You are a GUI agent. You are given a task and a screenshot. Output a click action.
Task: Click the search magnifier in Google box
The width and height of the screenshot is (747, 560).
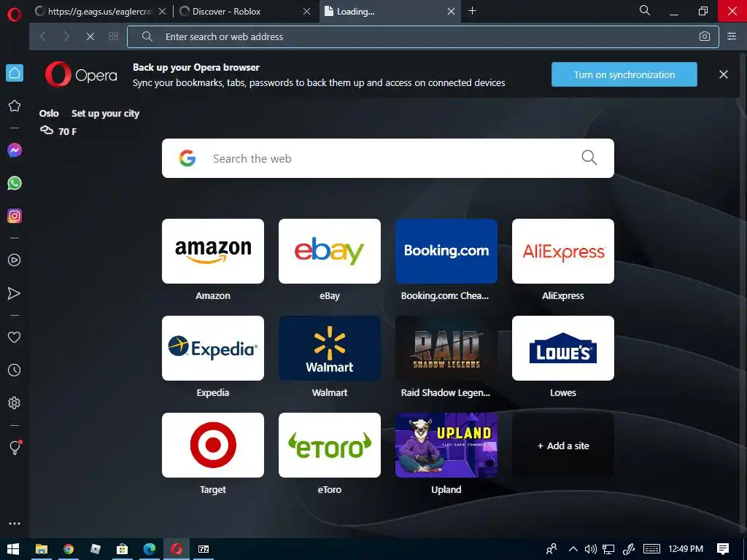point(589,157)
